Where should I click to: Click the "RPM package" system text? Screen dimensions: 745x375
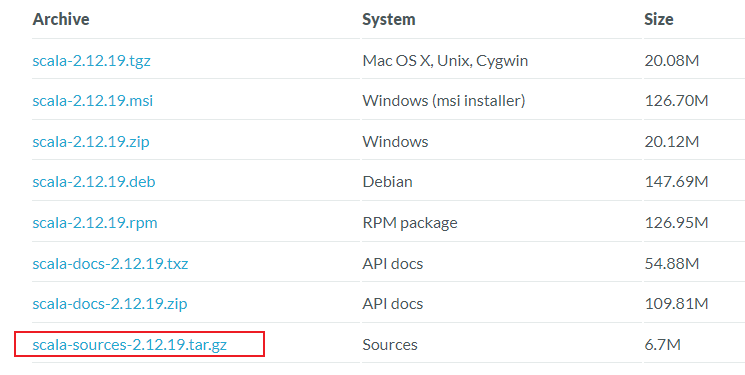tap(410, 222)
